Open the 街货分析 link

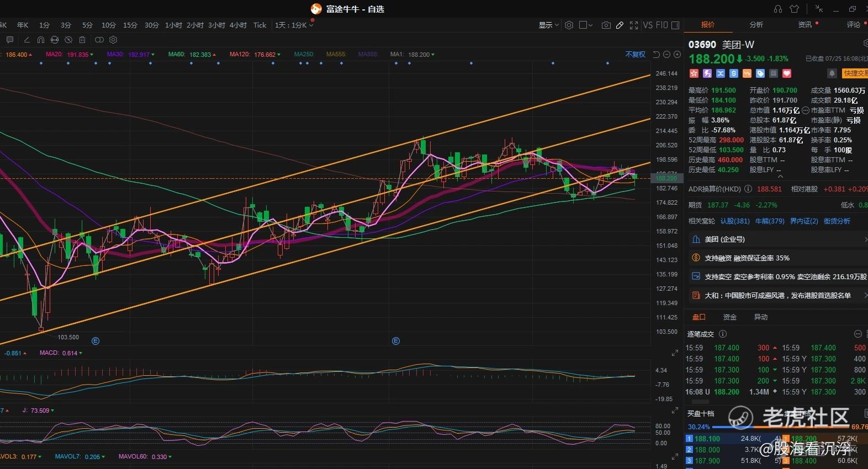pyautogui.click(x=837, y=221)
